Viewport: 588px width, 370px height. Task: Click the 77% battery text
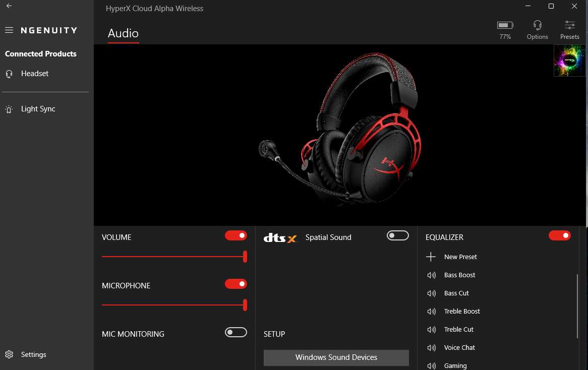coord(505,37)
